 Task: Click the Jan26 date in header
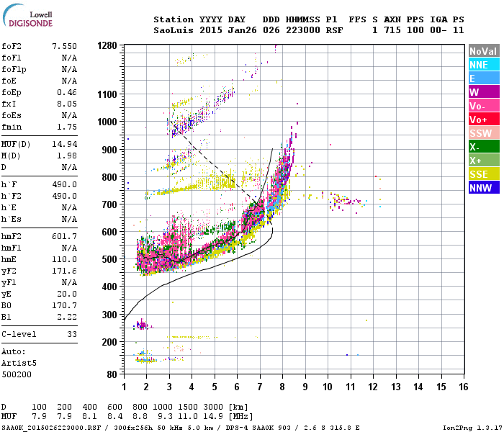[242, 30]
